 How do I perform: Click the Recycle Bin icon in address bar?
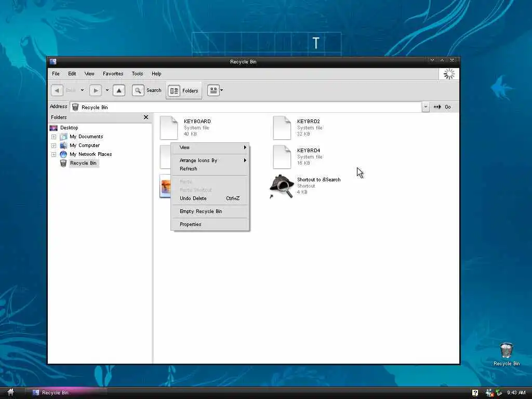pyautogui.click(x=75, y=107)
